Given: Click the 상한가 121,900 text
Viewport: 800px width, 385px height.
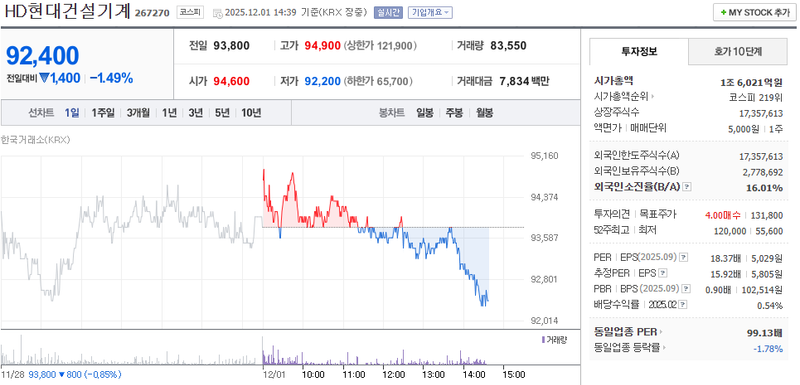Looking at the screenshot, I should [x=380, y=46].
